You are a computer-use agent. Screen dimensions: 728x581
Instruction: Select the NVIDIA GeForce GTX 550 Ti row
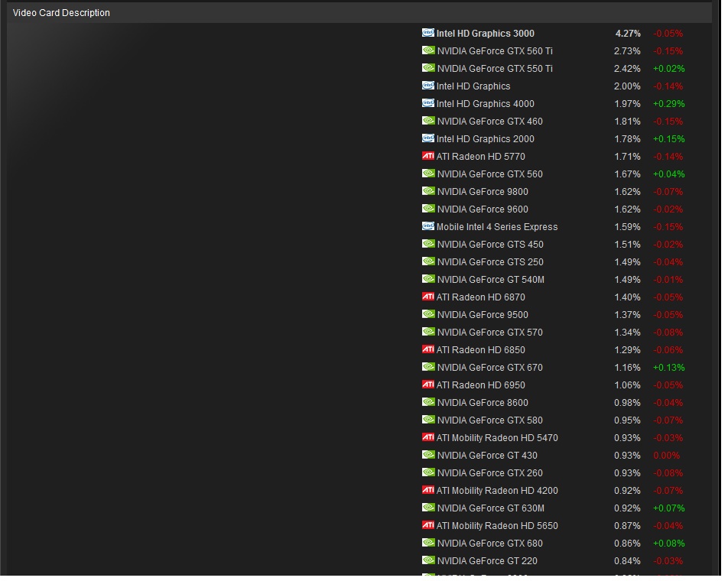(x=494, y=69)
